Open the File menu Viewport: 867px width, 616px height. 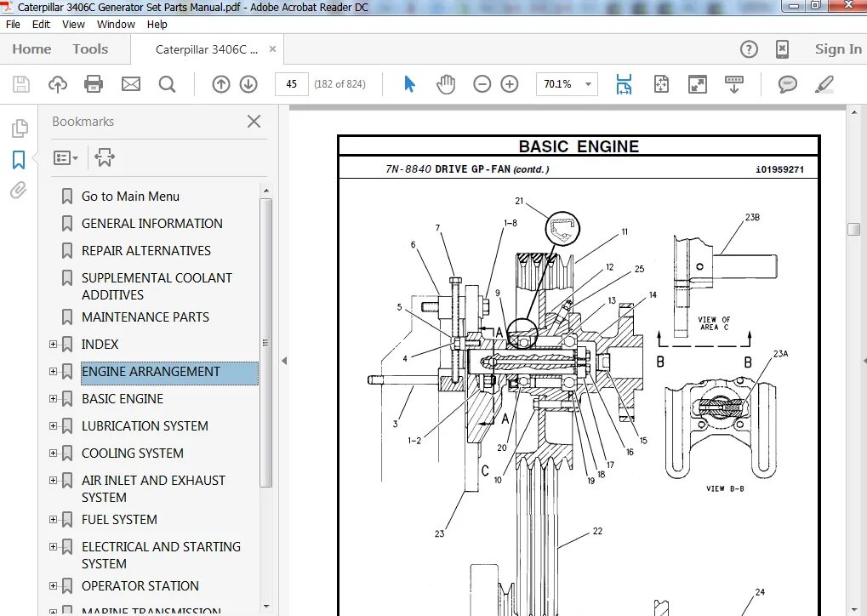(13, 25)
